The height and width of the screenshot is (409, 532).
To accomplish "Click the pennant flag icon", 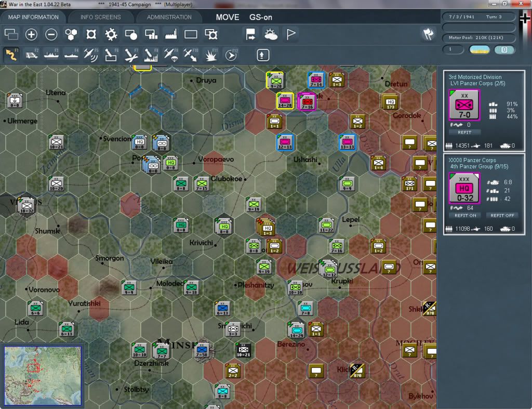I will point(291,34).
